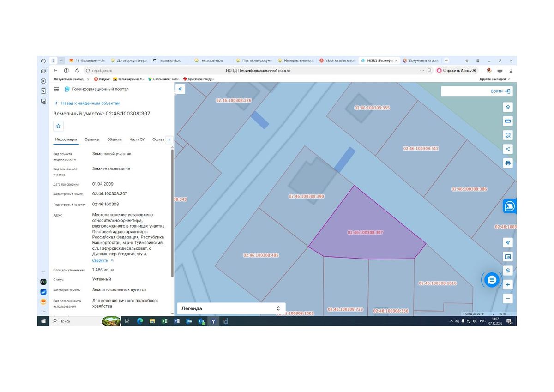554x392 pixels.
Task: Open a new browser tab
Action: click(446, 60)
